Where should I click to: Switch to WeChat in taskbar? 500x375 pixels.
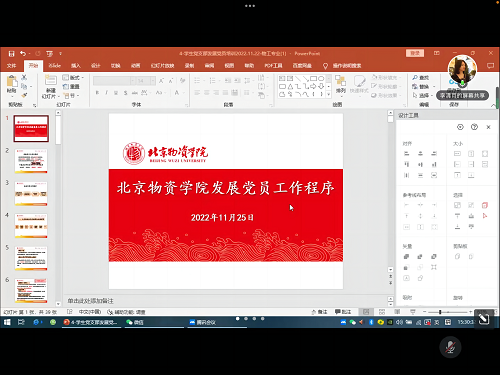(x=135, y=322)
